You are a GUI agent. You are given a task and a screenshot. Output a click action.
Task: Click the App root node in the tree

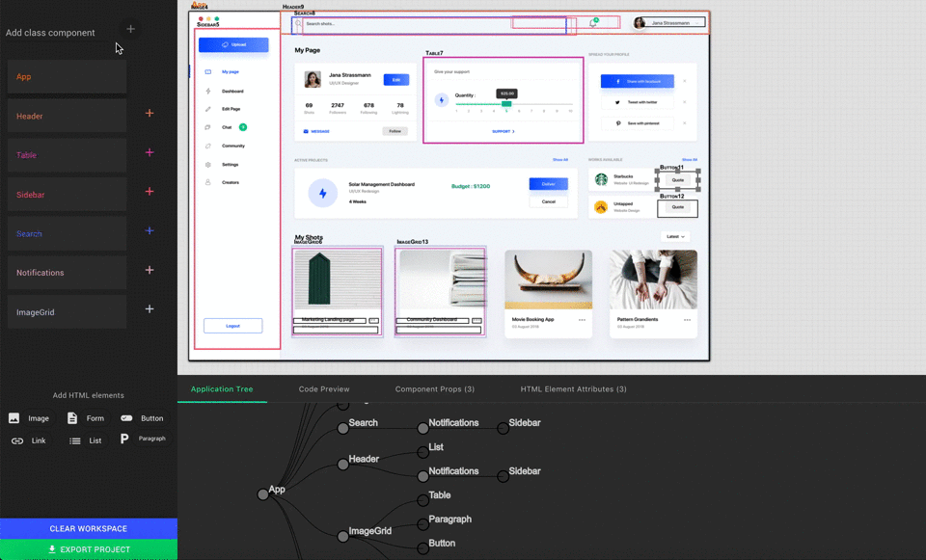262,494
